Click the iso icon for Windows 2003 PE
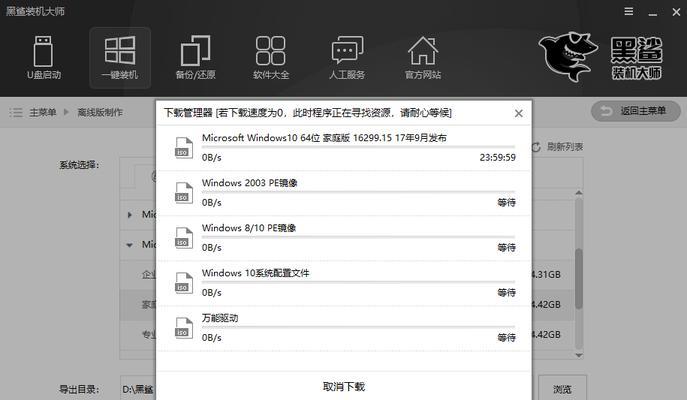This screenshot has height=400, width=687. (x=184, y=193)
